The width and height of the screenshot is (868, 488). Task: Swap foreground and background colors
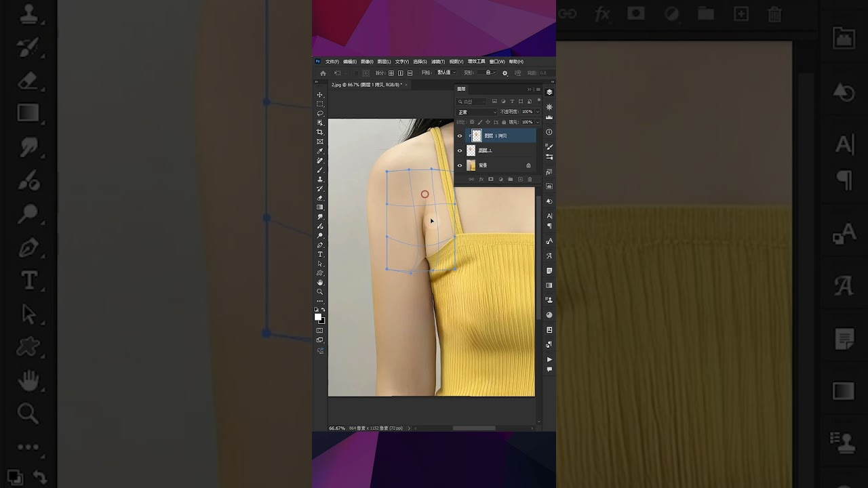click(323, 310)
